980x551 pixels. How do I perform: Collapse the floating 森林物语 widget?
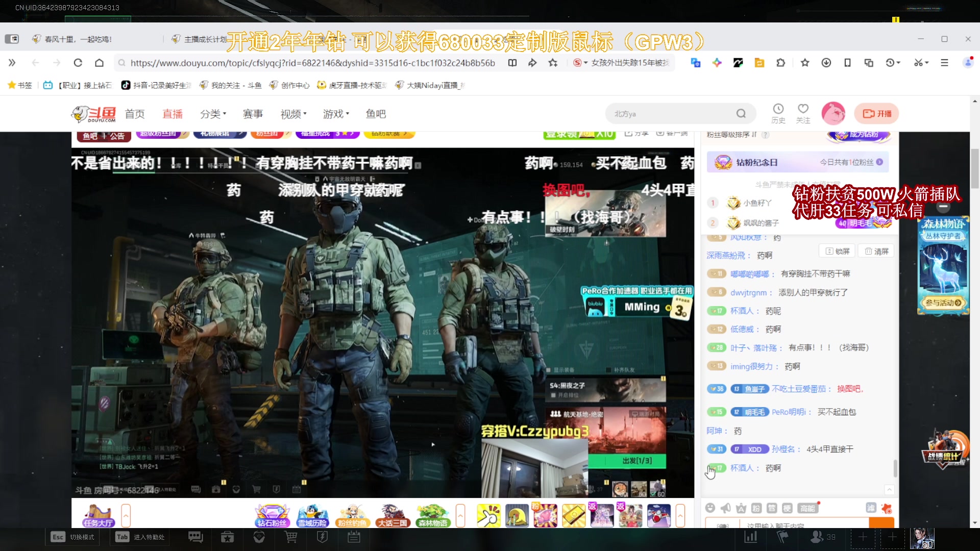click(x=943, y=207)
